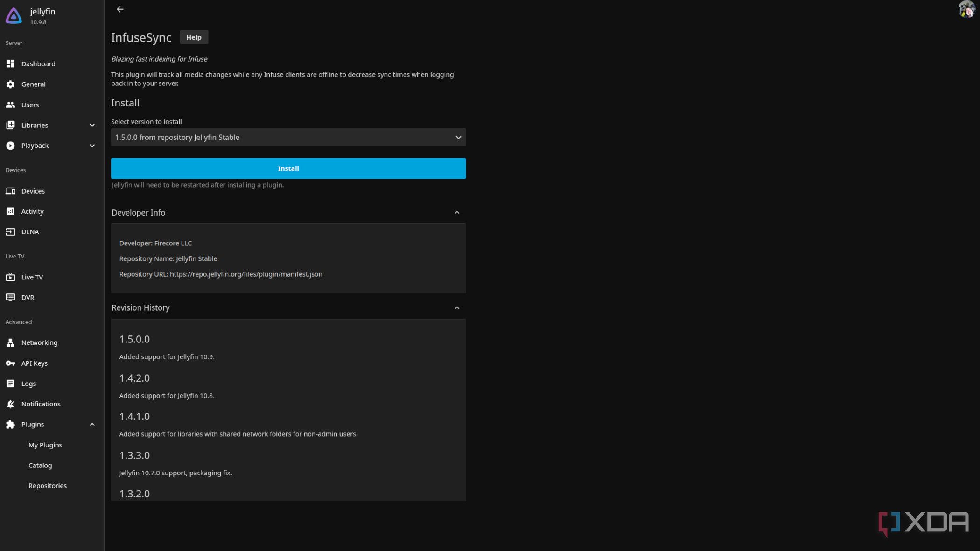This screenshot has width=980, height=551.
Task: Select version from install dropdown
Action: 289,137
